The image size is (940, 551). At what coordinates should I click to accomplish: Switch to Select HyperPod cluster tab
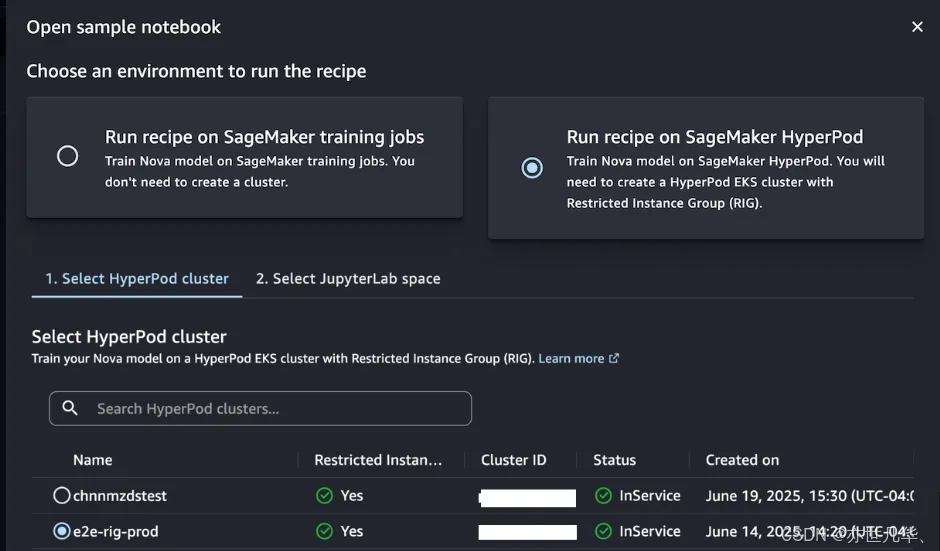pyautogui.click(x=137, y=279)
